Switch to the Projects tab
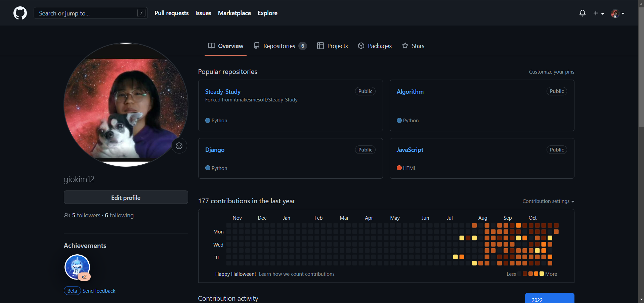 tap(333, 46)
